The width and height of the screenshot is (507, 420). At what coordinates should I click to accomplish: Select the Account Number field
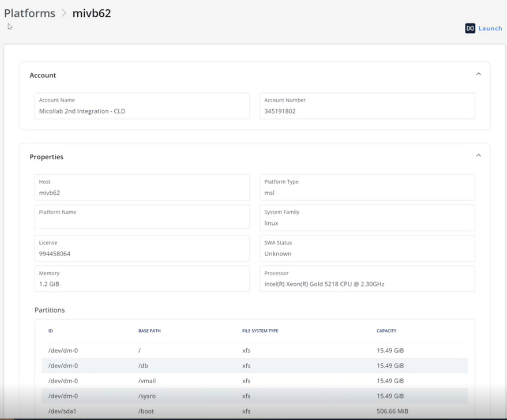[x=367, y=106]
